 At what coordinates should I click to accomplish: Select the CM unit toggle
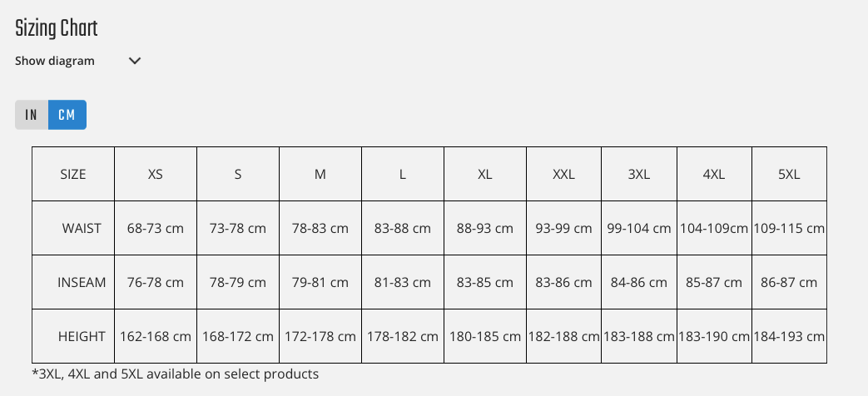tap(67, 115)
